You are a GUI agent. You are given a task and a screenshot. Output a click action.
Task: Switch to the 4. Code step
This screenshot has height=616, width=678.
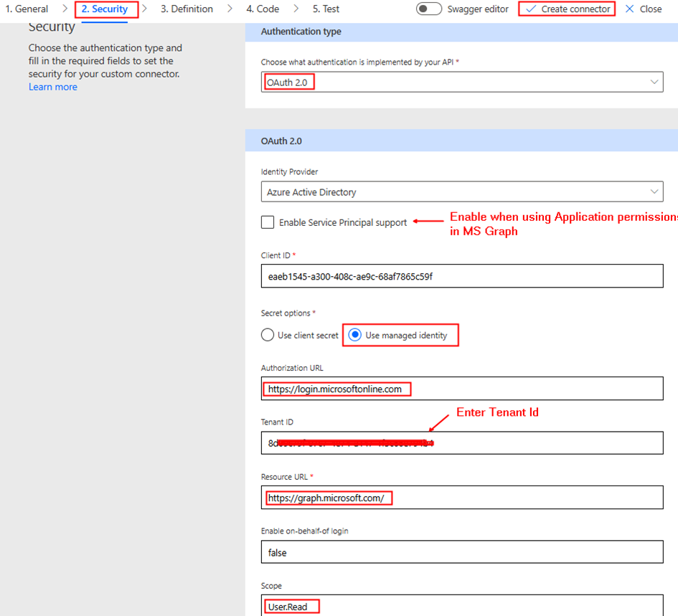point(263,9)
